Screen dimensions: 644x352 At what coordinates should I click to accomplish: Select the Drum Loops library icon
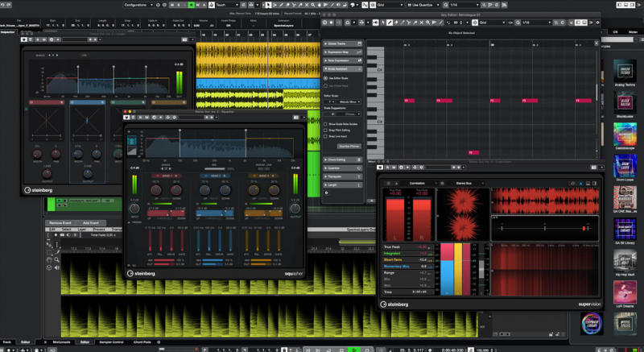pos(625,165)
